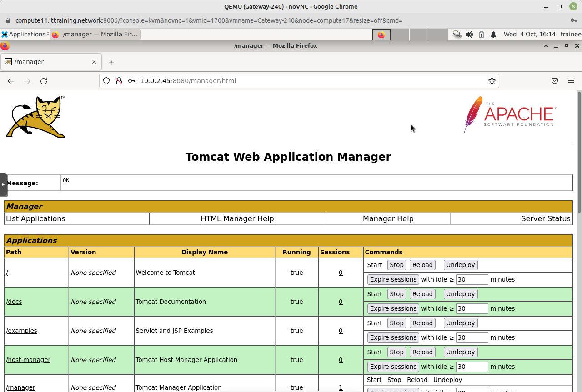The height and width of the screenshot is (392, 582).
Task: Click the Servlet and JSP Examples text
Action: click(x=174, y=331)
